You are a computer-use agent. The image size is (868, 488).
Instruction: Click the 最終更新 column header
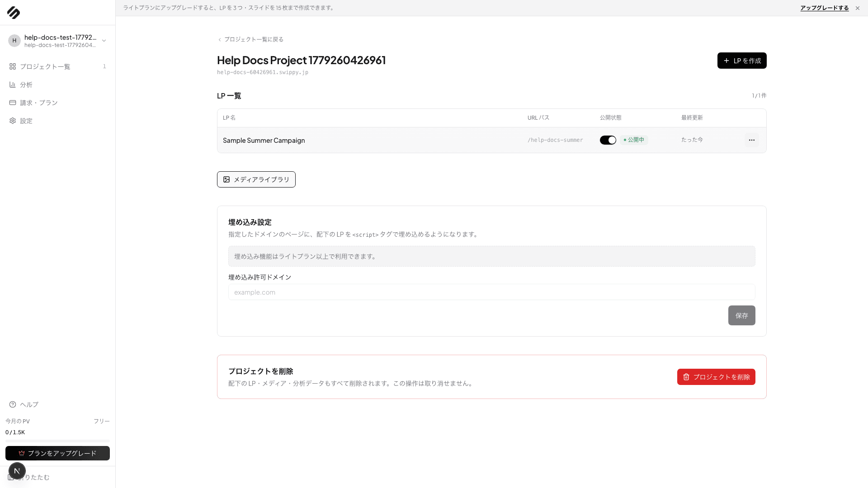tap(692, 117)
